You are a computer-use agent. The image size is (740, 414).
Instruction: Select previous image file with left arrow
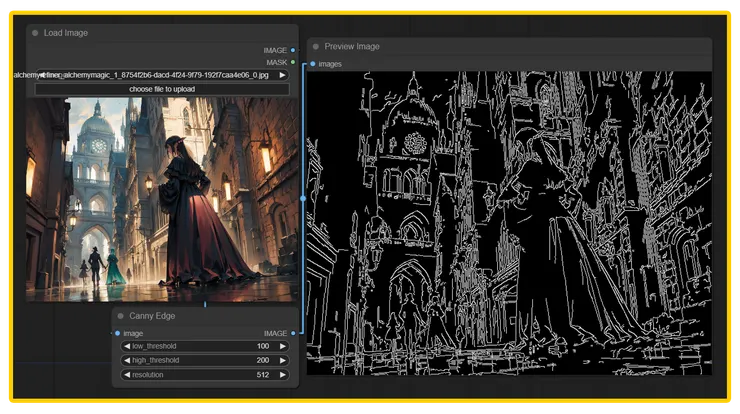[x=42, y=75]
